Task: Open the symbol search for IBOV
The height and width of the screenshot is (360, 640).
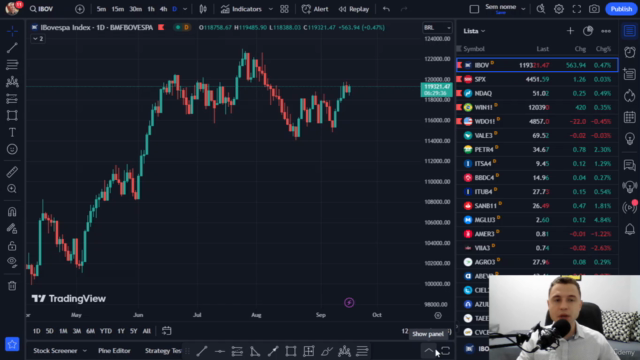Action: [42, 9]
